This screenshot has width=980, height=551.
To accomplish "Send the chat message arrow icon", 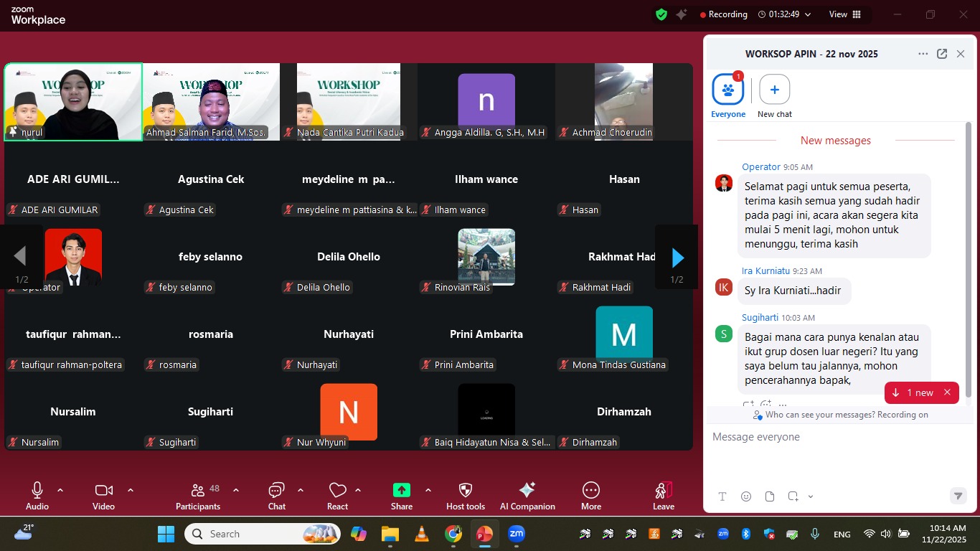I will [x=957, y=496].
